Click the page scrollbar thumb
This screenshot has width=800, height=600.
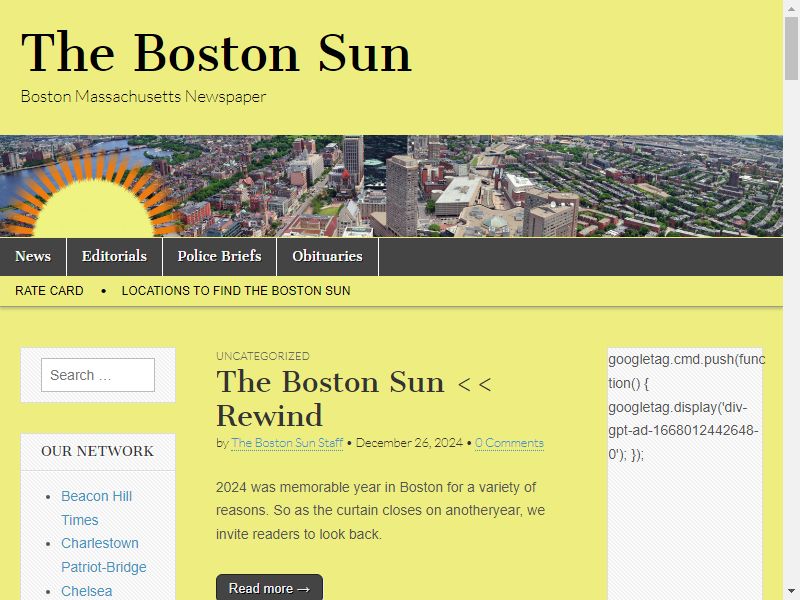pos(791,48)
